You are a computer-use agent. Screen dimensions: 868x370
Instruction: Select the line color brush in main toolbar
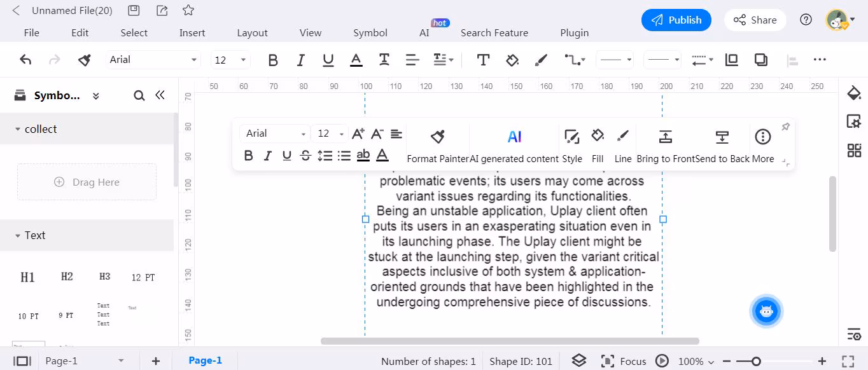click(541, 60)
